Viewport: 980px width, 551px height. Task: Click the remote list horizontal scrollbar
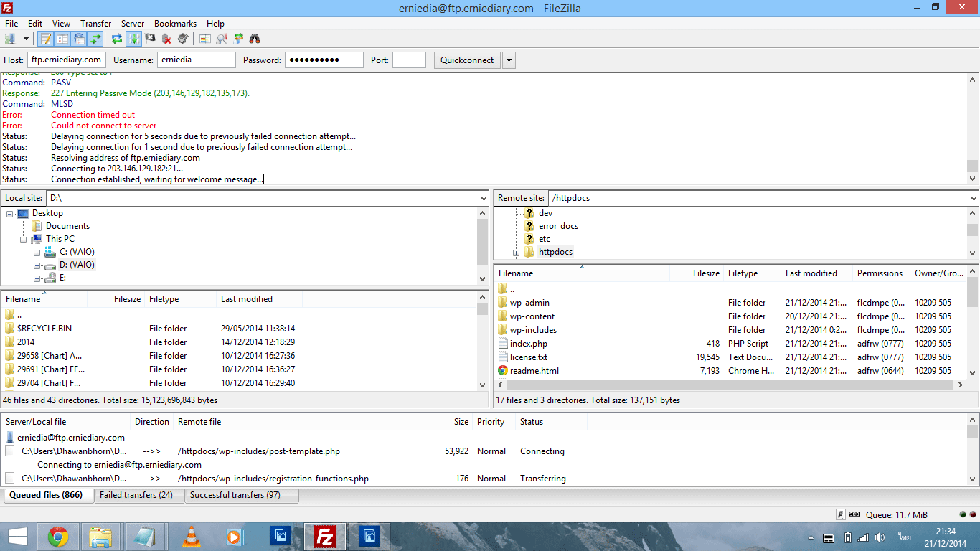[x=730, y=385]
